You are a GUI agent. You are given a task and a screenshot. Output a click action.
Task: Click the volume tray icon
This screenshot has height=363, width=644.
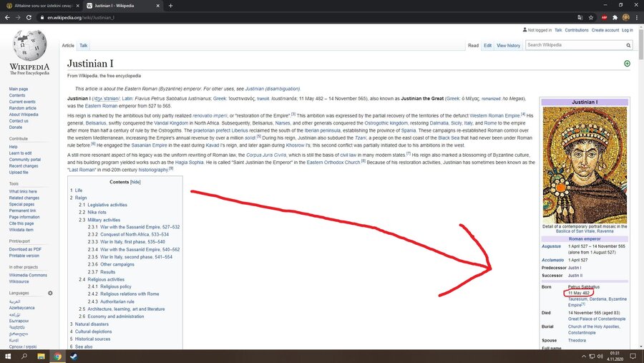600,357
